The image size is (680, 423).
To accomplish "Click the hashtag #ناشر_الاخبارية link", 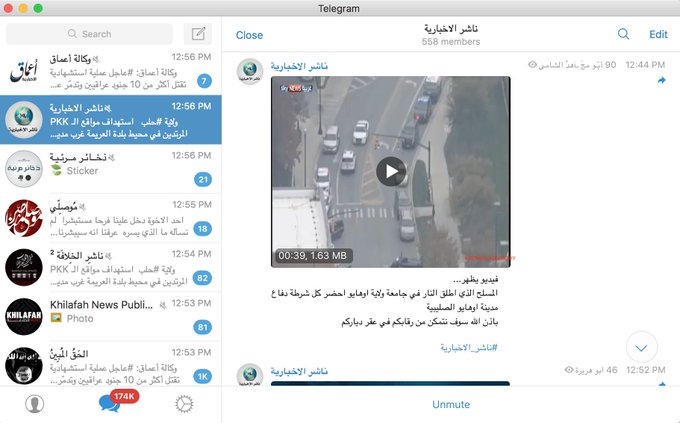I will [469, 348].
